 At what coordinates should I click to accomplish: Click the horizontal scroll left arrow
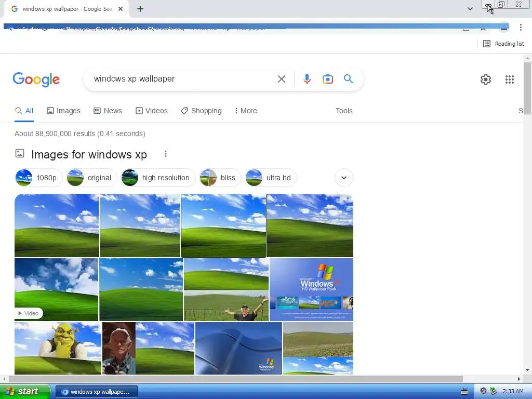(x=4, y=379)
